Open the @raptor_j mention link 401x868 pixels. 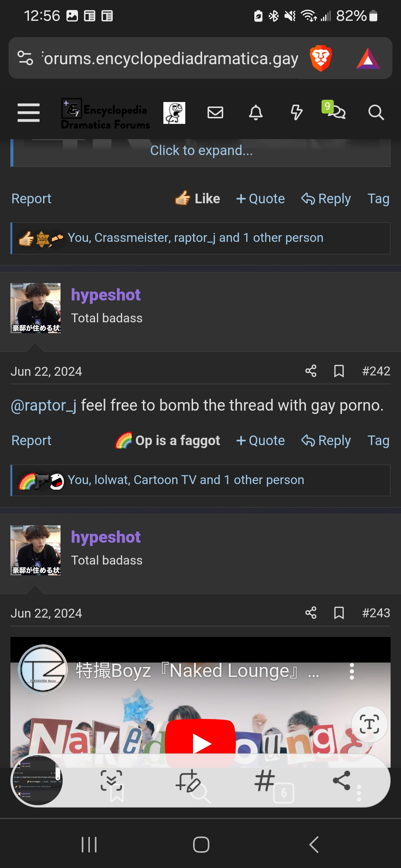43,405
